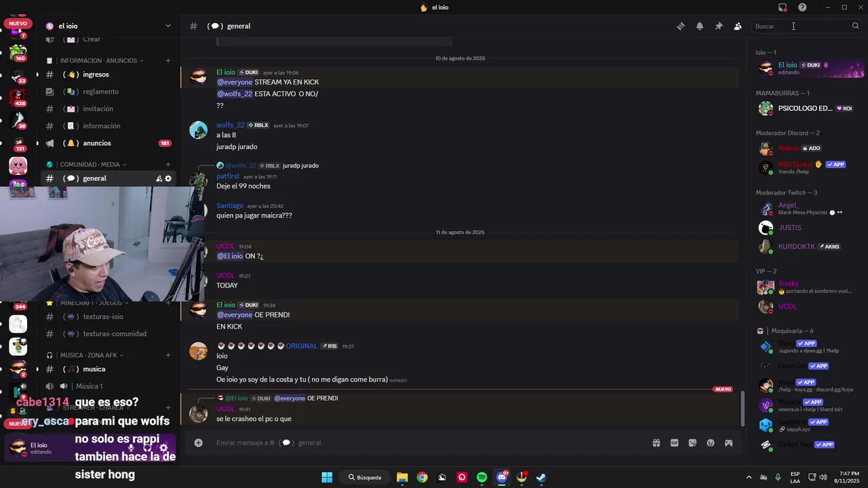
Task: Create invite icon on general channel
Action: coord(159,179)
